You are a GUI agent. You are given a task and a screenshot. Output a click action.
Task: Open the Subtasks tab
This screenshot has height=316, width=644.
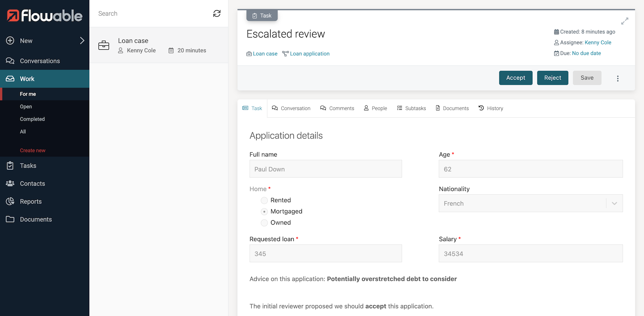(411, 108)
